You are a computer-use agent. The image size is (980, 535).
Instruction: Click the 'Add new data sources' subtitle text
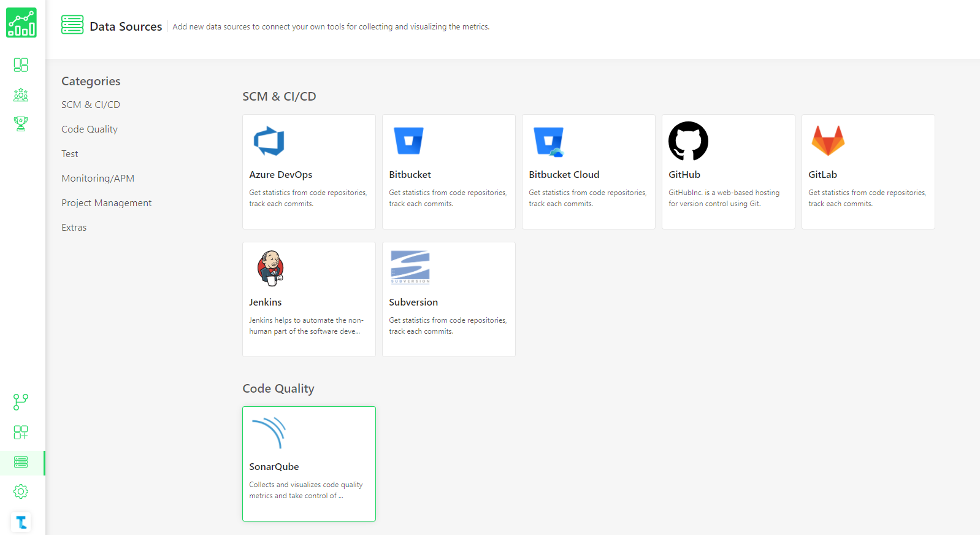[x=331, y=27]
